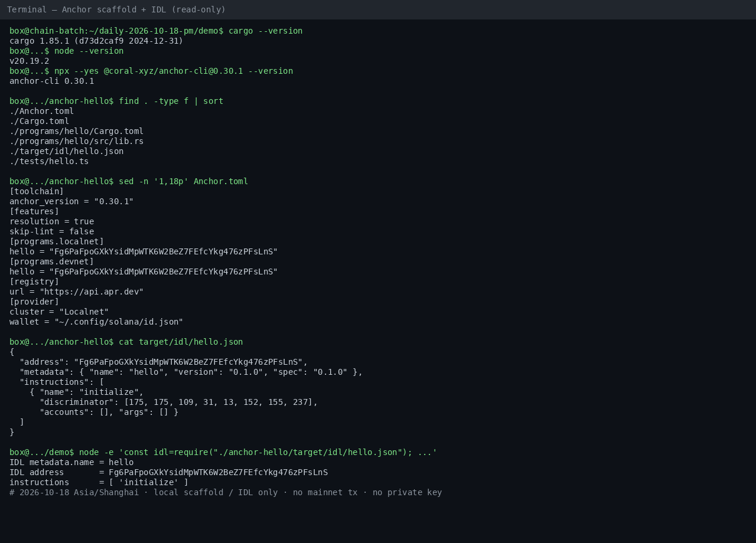Select the '[features]' section header
This screenshot has width=756, height=543.
tap(34, 211)
